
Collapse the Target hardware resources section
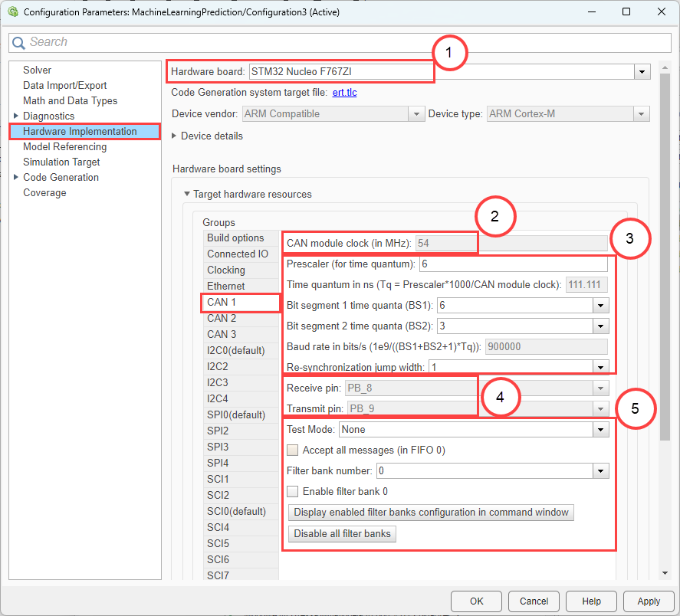pyautogui.click(x=188, y=194)
